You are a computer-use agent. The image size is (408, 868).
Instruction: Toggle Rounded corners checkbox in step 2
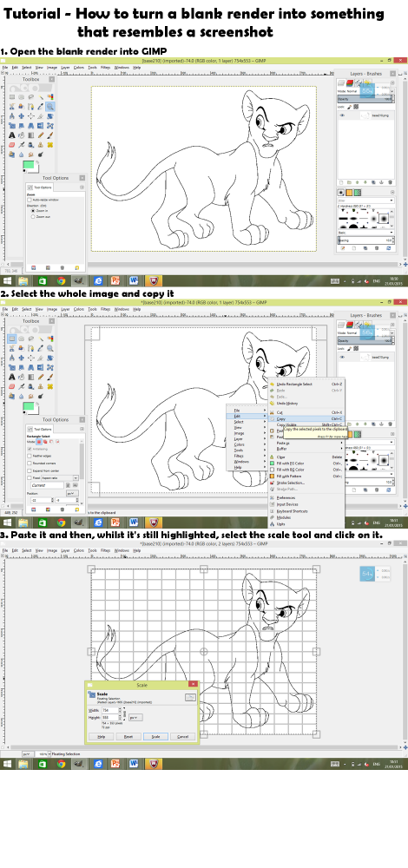click(30, 464)
